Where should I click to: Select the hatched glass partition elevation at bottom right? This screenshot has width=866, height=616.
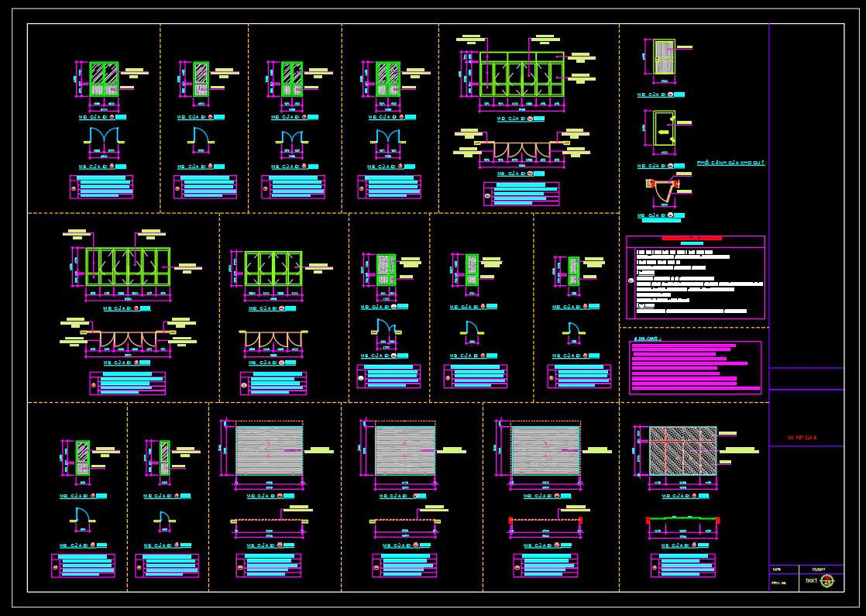(x=682, y=450)
